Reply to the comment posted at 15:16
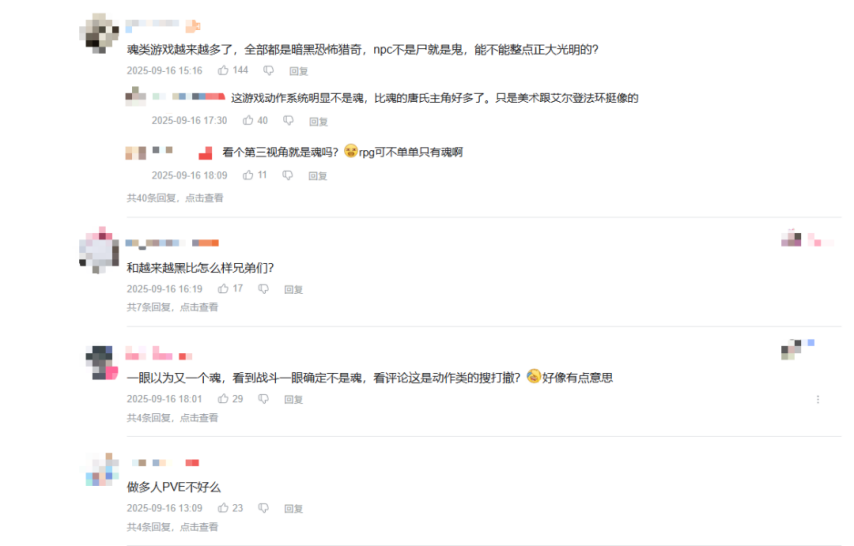This screenshot has height=546, width=854. point(298,71)
